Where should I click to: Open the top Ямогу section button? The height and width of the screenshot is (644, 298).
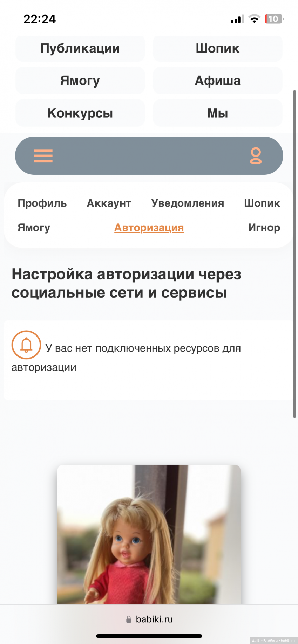point(80,81)
